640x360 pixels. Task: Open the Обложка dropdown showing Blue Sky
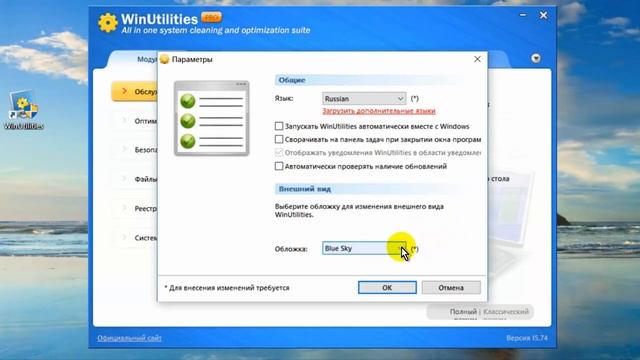pyautogui.click(x=364, y=248)
